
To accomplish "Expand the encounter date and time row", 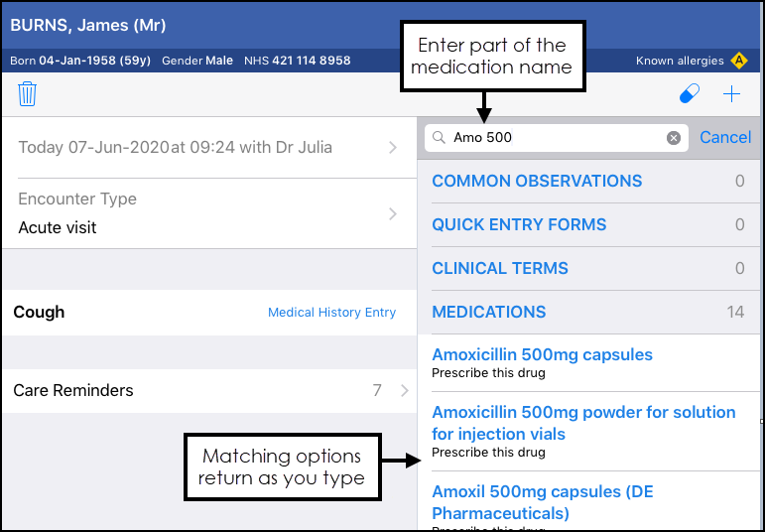I will coord(208,148).
